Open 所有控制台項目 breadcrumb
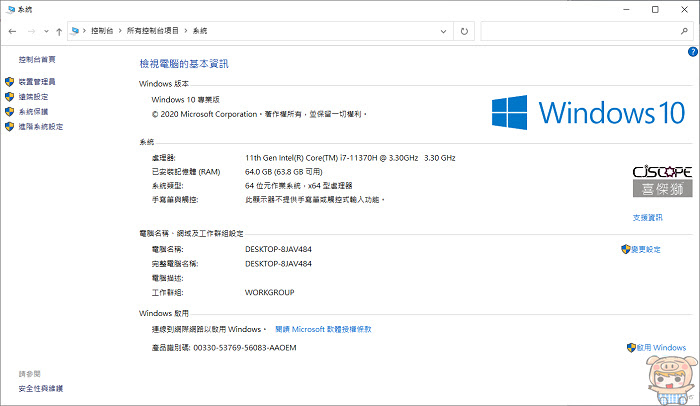700x406 pixels. point(153,31)
